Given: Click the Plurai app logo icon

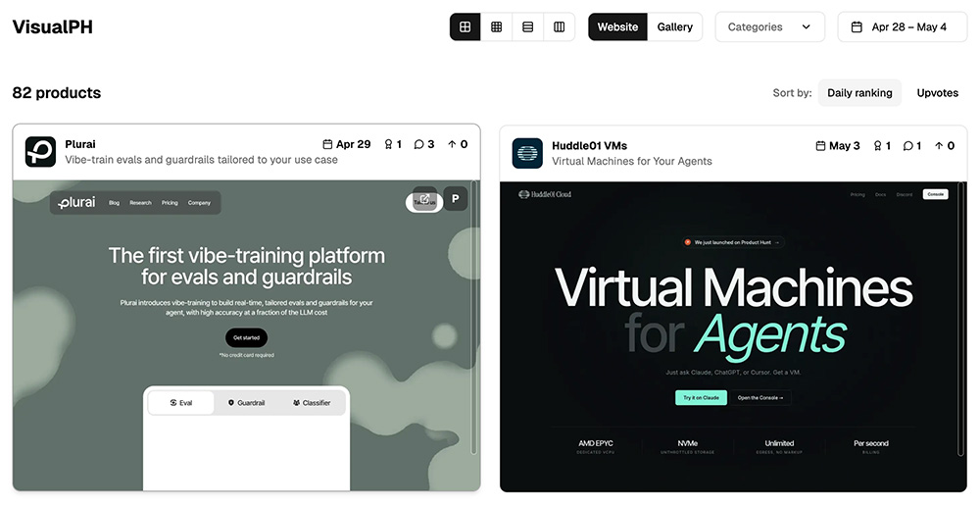Looking at the screenshot, I should click(40, 152).
